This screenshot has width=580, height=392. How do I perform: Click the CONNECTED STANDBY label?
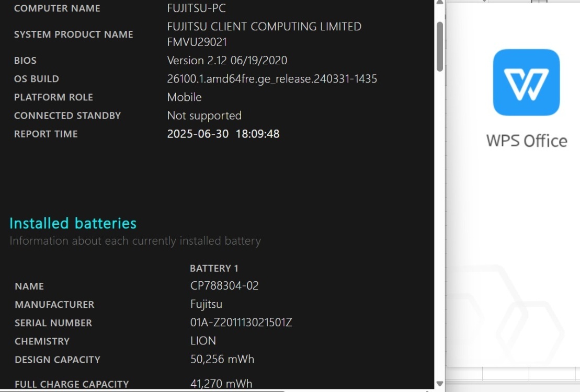point(67,116)
